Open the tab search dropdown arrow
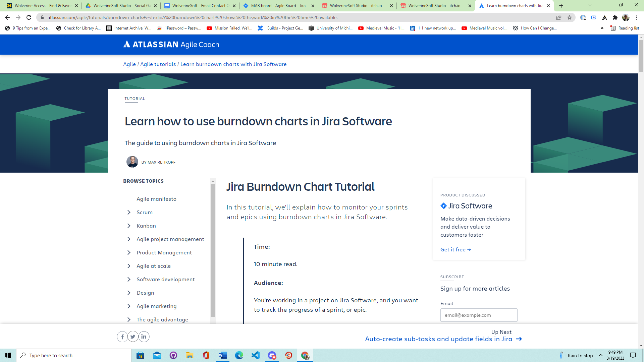The width and height of the screenshot is (644, 362). (x=590, y=5)
